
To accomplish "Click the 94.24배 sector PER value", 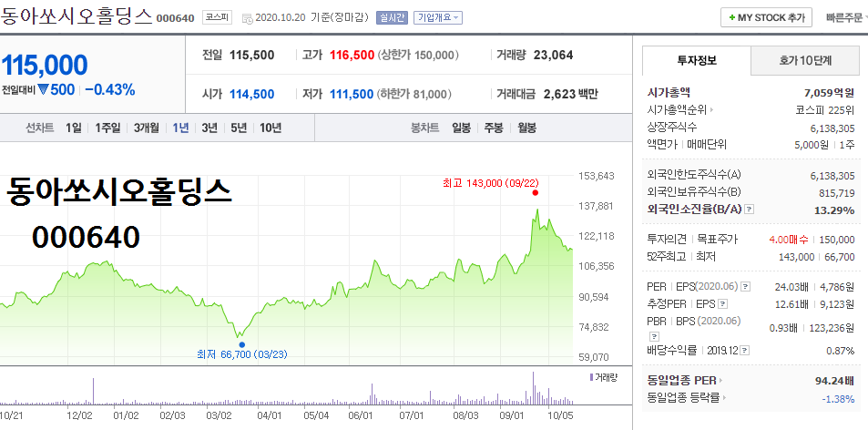I will tap(833, 381).
